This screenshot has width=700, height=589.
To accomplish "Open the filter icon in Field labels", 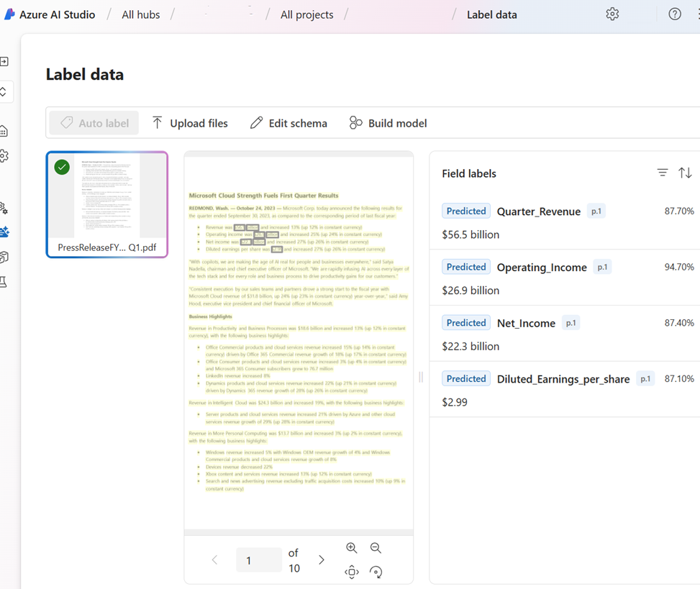I will (x=663, y=173).
